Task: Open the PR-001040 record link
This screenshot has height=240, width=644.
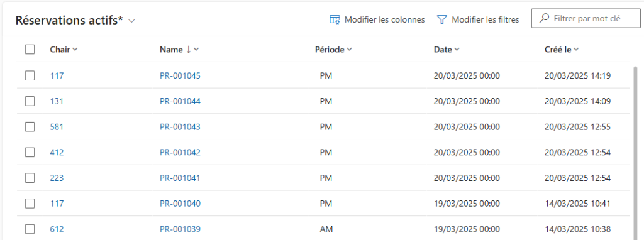Action: click(x=180, y=204)
